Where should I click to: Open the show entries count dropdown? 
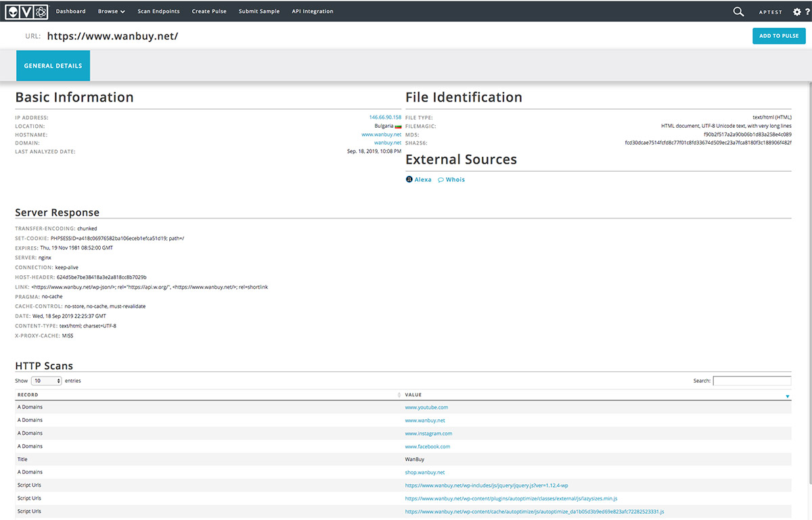pos(47,381)
